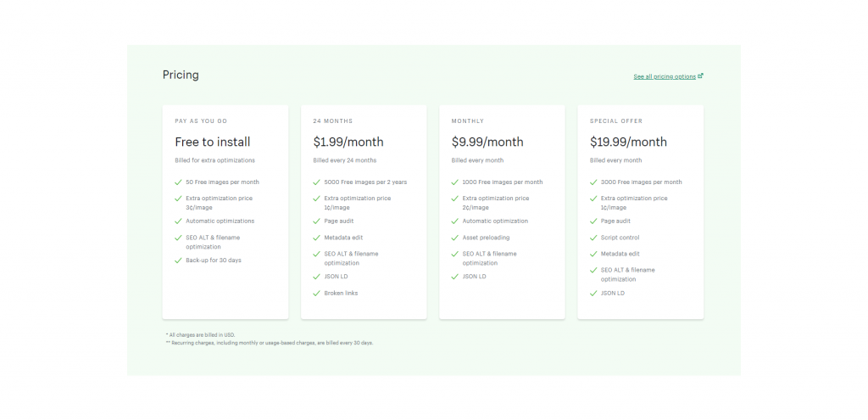This screenshot has width=868, height=420.
Task: Click checkmark beside JSON LD in Special Offer card
Action: (x=593, y=293)
